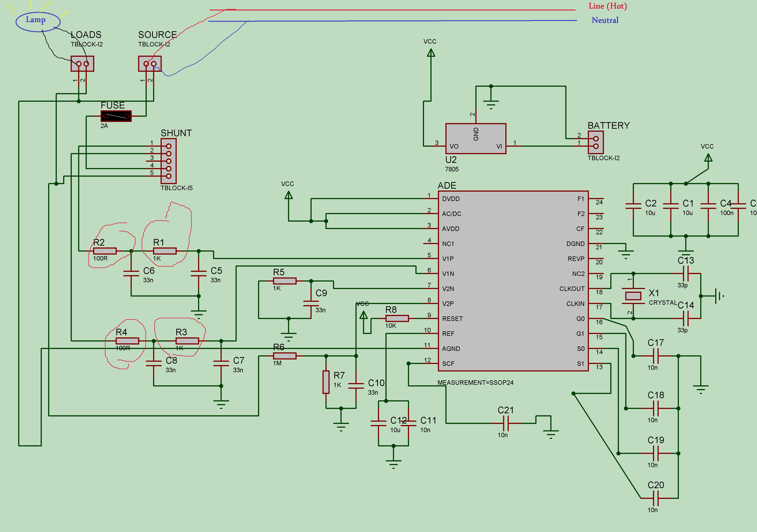Click the "CRYSTAL" value label
757x532 pixels.
tap(663, 303)
